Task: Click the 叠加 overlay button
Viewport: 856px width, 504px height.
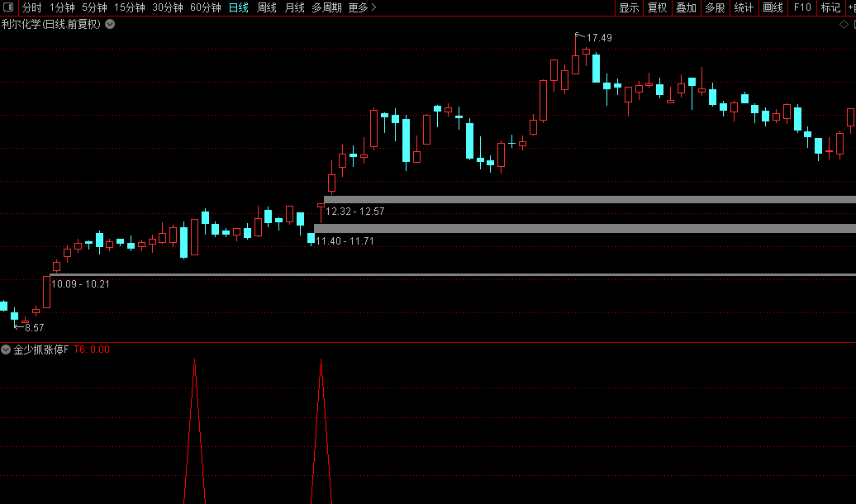Action: tap(687, 7)
